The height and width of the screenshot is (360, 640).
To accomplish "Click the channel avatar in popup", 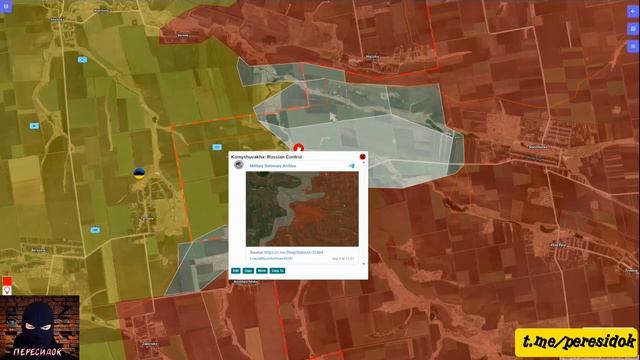I will click(x=239, y=165).
